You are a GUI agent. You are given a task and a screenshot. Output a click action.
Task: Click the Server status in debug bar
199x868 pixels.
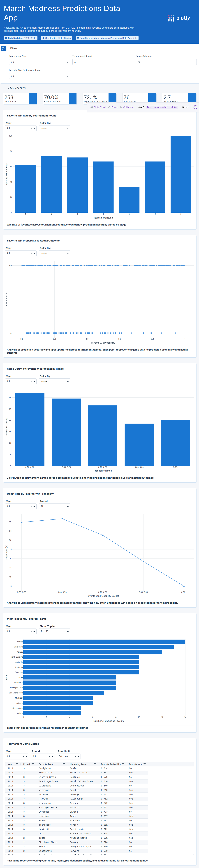click(185, 107)
